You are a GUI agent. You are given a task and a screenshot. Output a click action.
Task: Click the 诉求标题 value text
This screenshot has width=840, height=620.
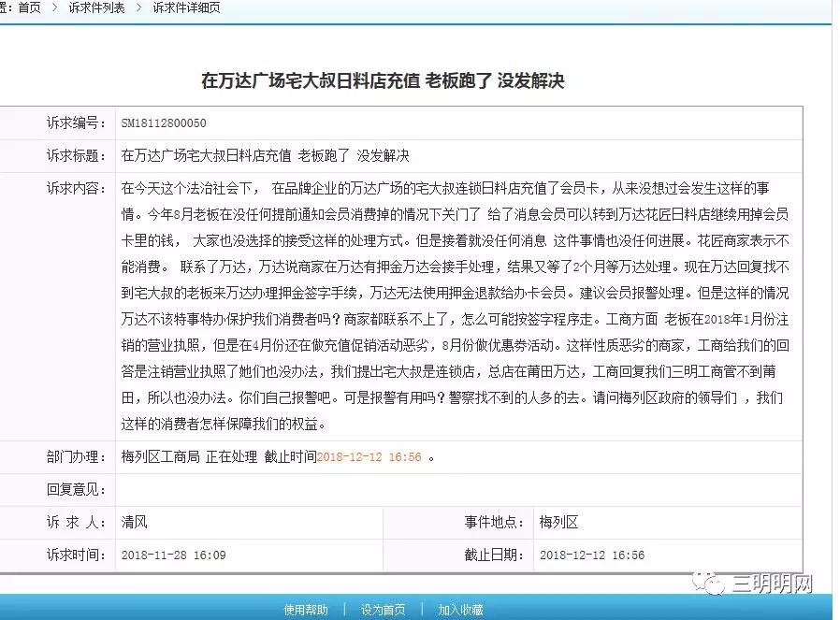click(265, 156)
